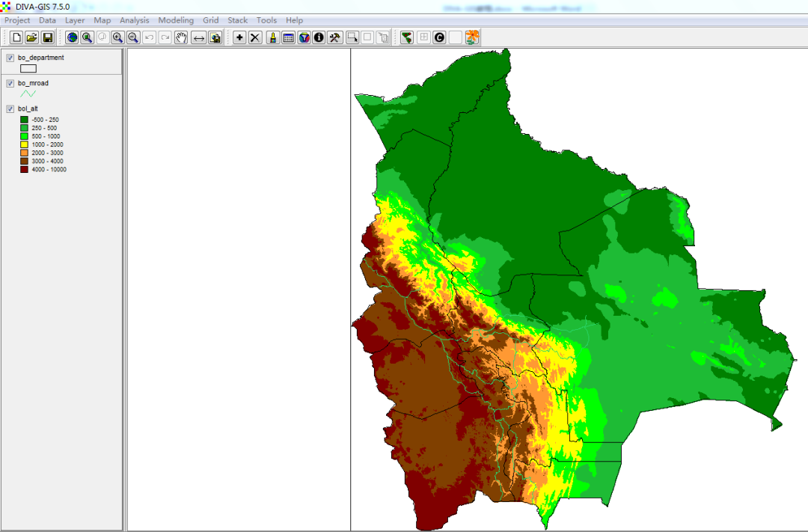
Task: Open the Analysis menu
Action: click(134, 20)
